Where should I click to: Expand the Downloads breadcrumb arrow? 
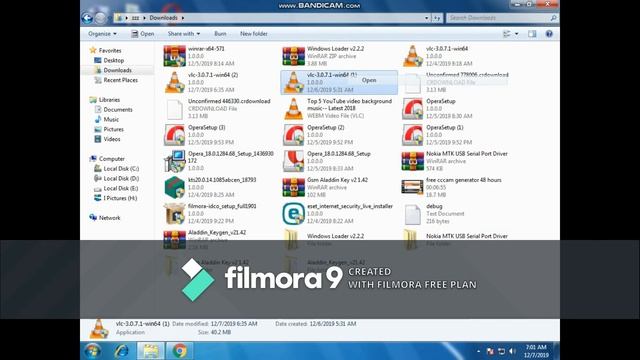[x=183, y=18]
